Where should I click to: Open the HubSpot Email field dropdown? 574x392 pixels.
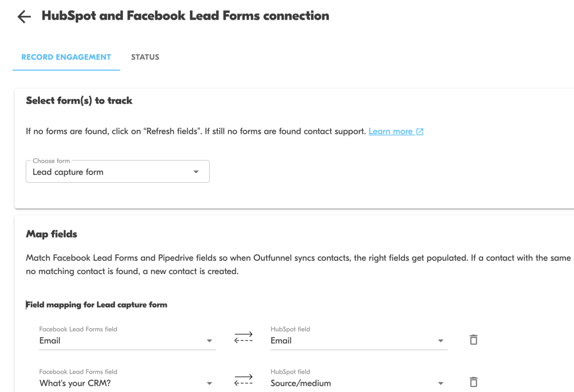click(x=440, y=340)
